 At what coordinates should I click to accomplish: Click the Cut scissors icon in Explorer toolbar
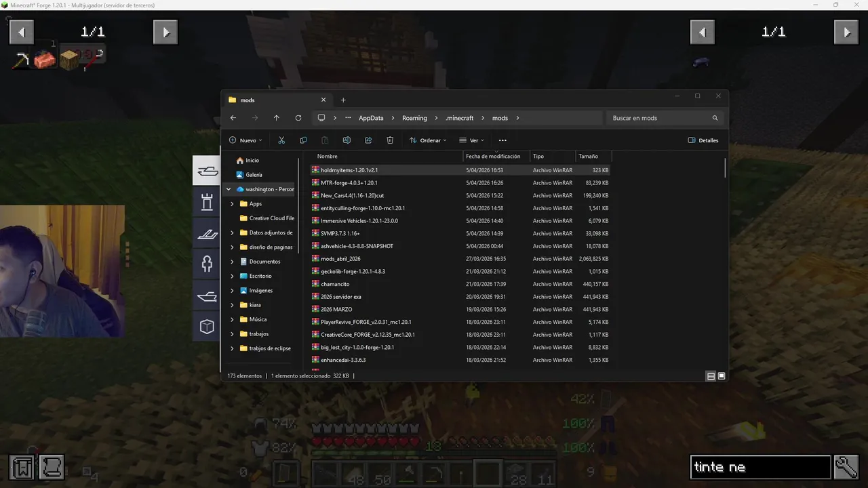(x=281, y=140)
